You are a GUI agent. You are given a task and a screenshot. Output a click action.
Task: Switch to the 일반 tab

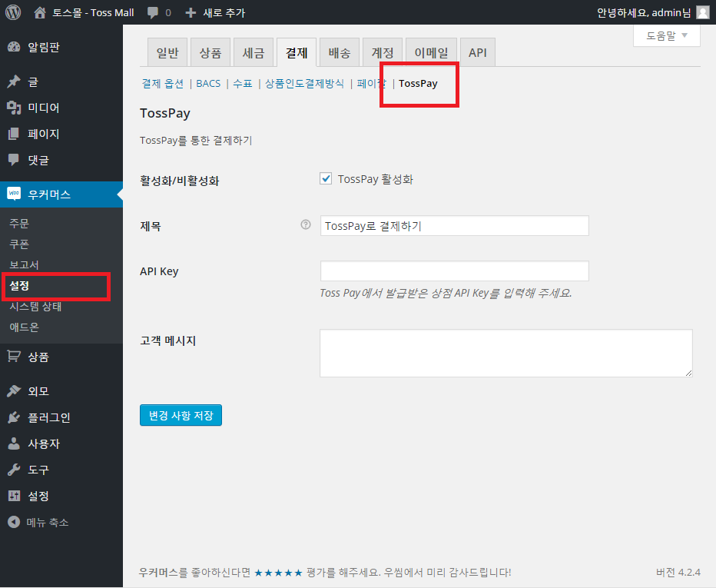167,52
